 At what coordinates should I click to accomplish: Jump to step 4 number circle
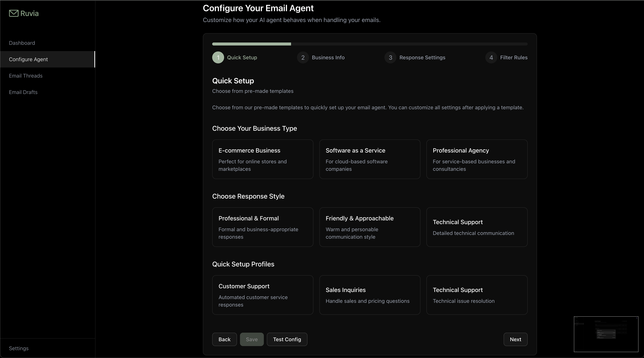click(491, 57)
